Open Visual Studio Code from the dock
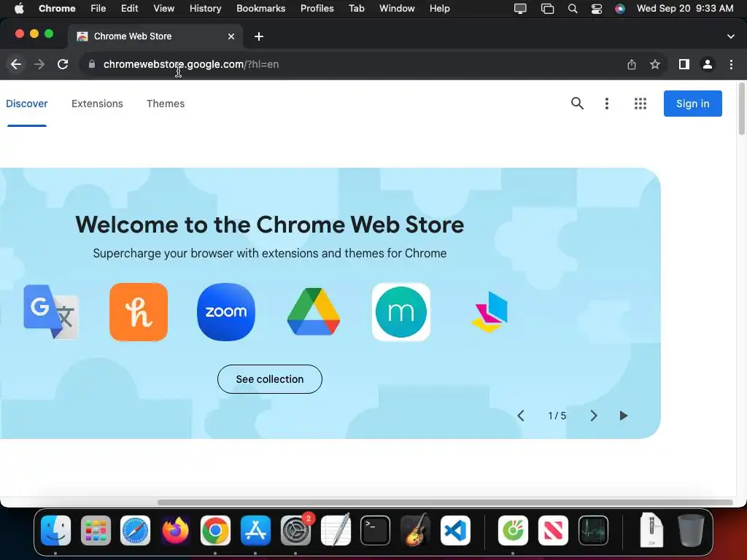The width and height of the screenshot is (747, 560). click(x=455, y=530)
